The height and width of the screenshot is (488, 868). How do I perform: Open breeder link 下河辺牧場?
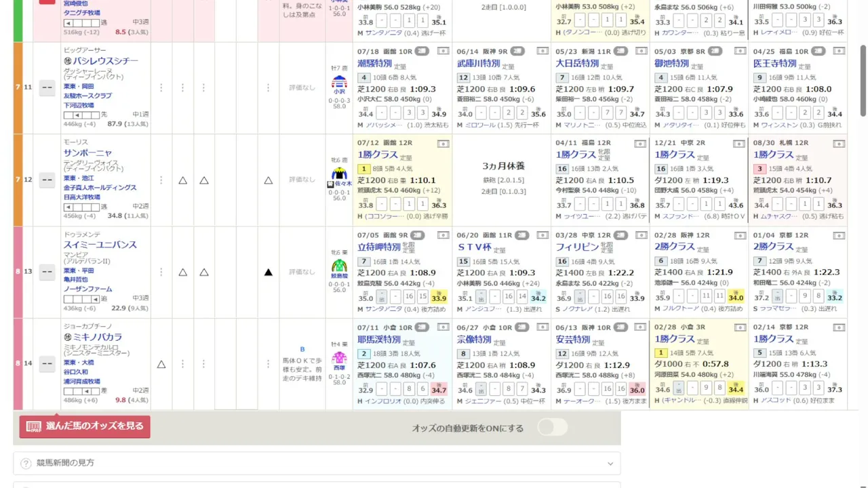click(x=79, y=106)
